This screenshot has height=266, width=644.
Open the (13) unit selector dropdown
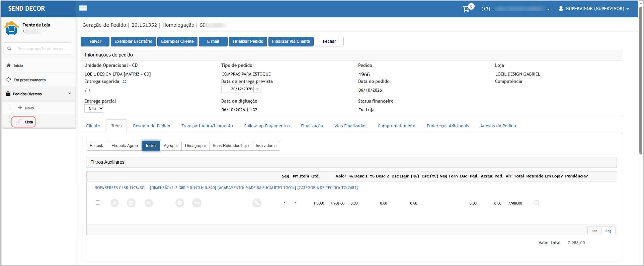(x=515, y=9)
